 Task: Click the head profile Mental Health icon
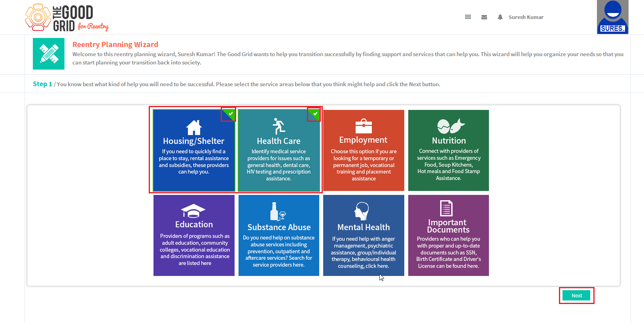362,211
